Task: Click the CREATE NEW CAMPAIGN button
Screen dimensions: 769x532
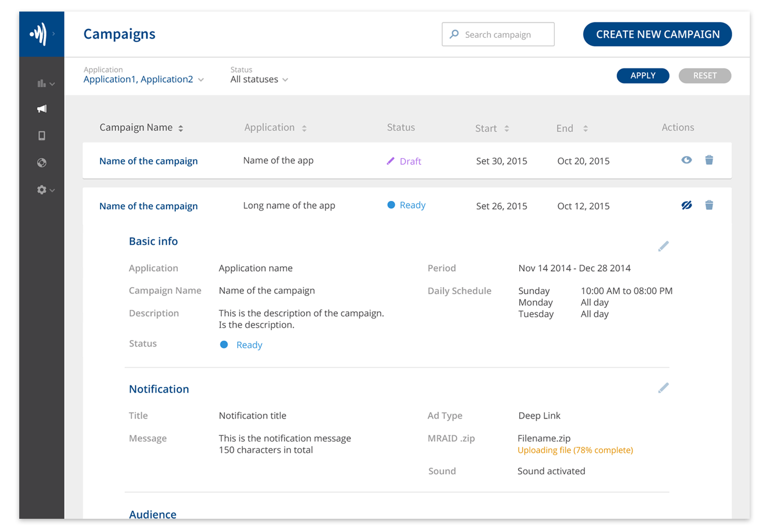Action: click(657, 34)
